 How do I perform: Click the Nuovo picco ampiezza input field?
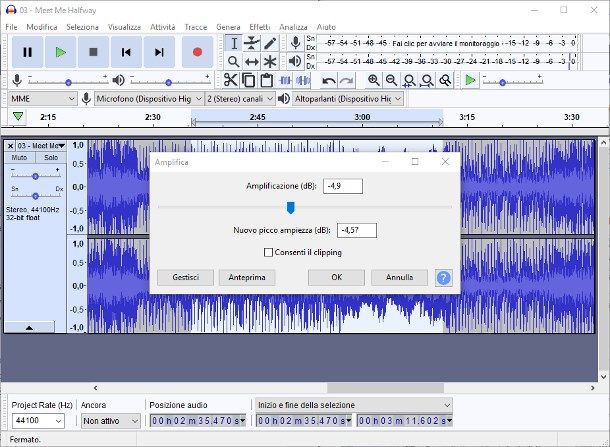click(357, 230)
